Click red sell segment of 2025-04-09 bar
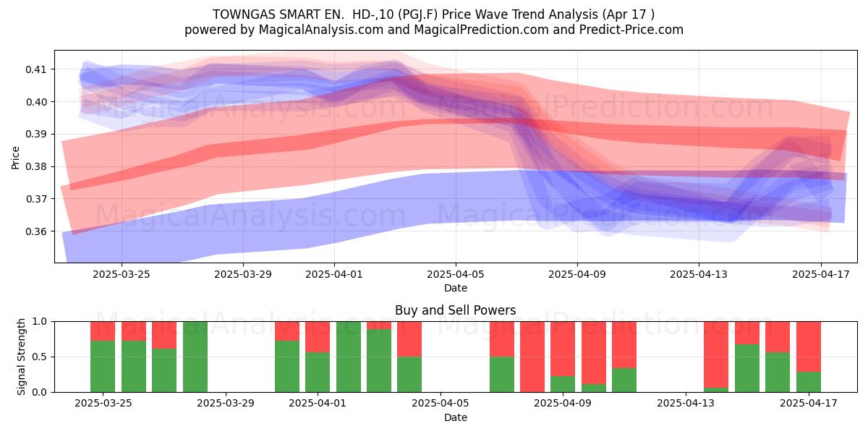Viewport: 868px width, 434px height. click(x=563, y=349)
